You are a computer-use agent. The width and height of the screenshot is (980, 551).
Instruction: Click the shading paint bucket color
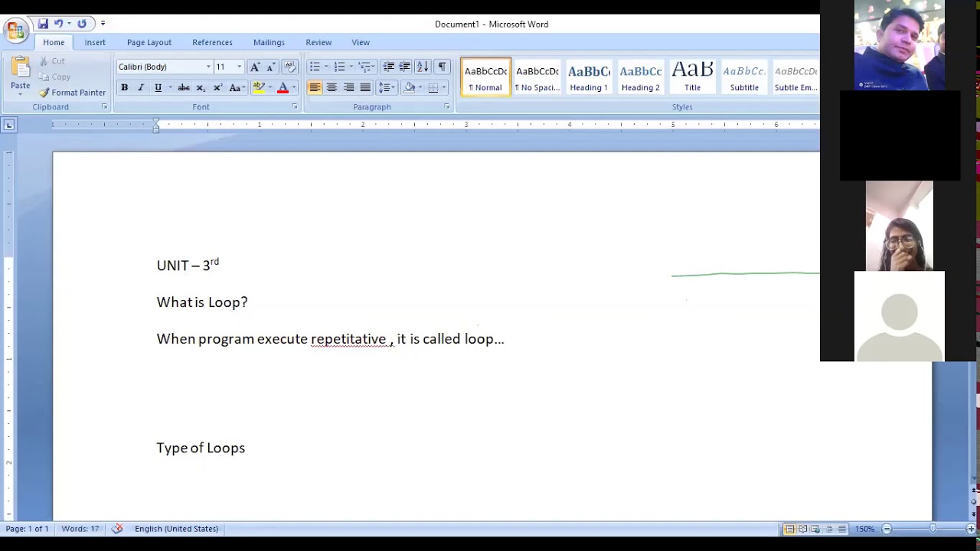pyautogui.click(x=410, y=88)
